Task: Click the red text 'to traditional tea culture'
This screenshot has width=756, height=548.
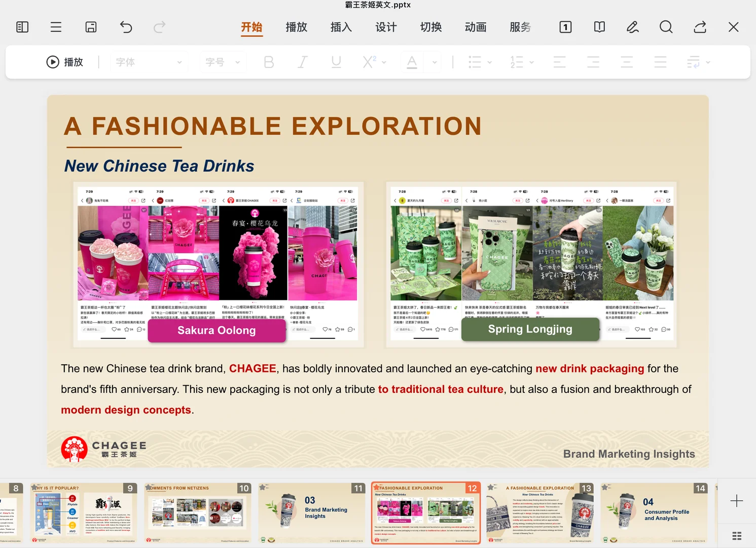Action: pyautogui.click(x=441, y=390)
